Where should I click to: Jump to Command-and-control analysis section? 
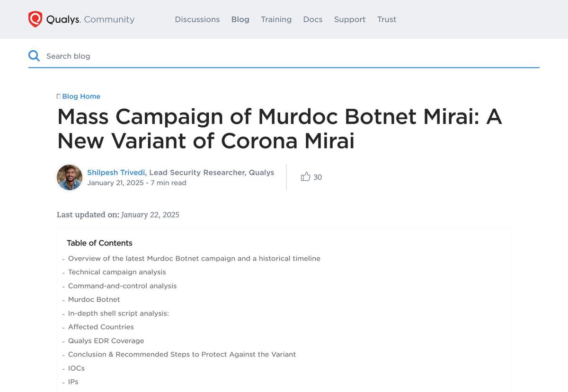122,286
